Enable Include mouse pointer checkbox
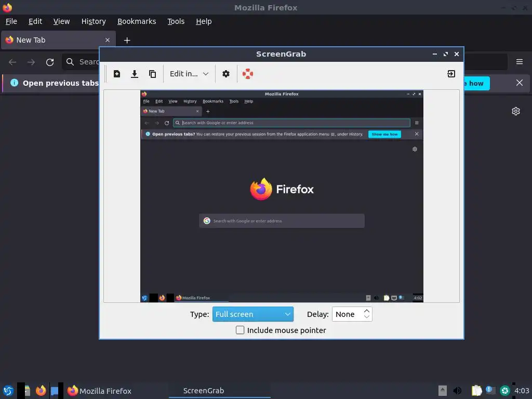The image size is (532, 399). [x=240, y=330]
